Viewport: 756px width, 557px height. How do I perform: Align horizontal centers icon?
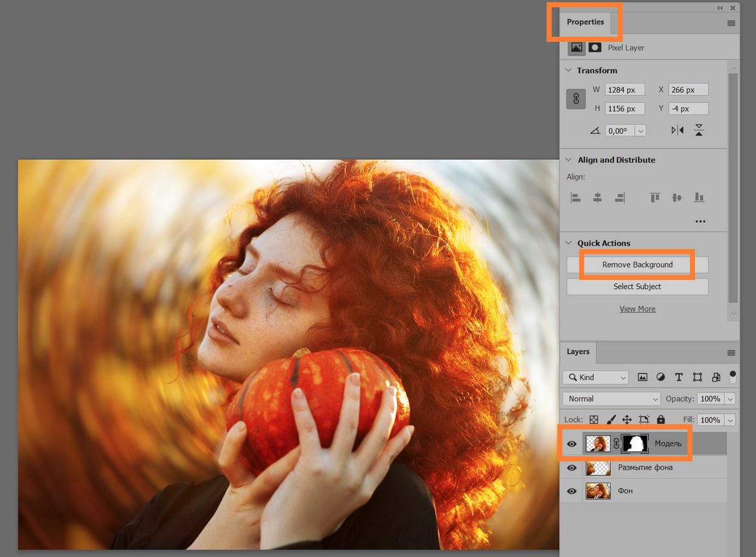pyautogui.click(x=598, y=198)
